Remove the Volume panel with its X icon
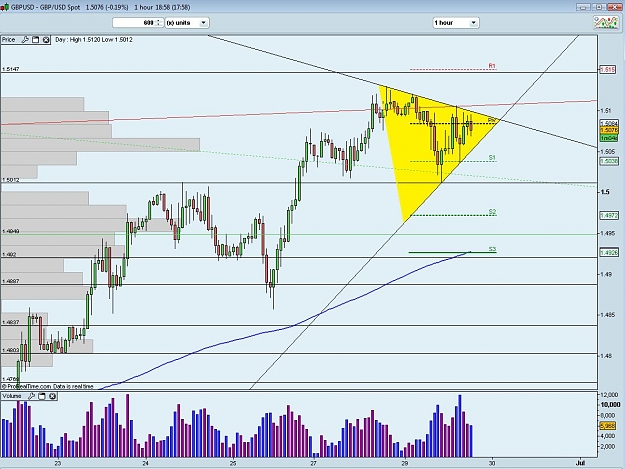 click(52, 396)
